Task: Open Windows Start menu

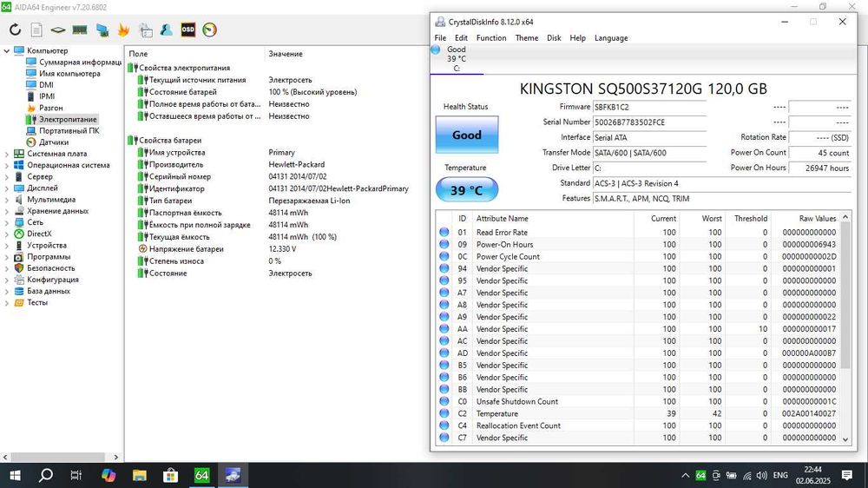Action: coord(15,475)
